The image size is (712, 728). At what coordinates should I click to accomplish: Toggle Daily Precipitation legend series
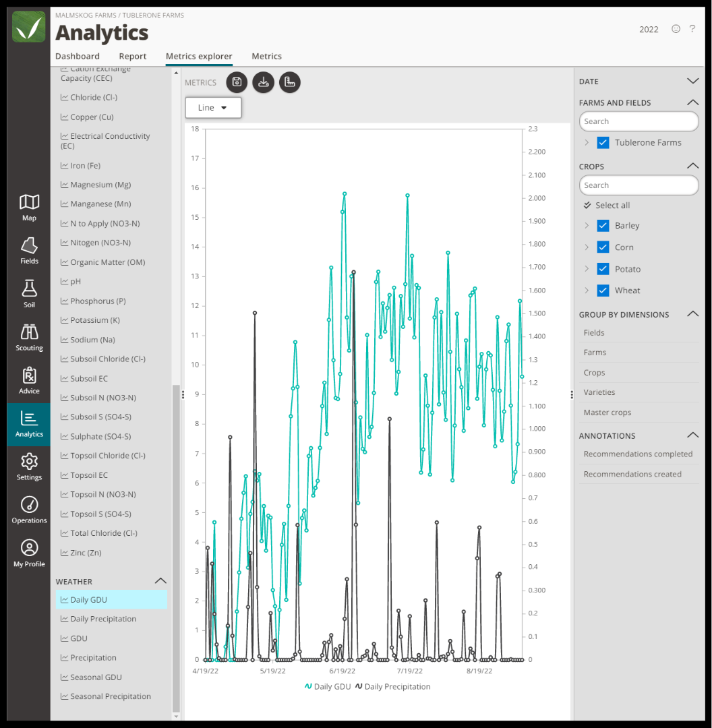pos(393,687)
